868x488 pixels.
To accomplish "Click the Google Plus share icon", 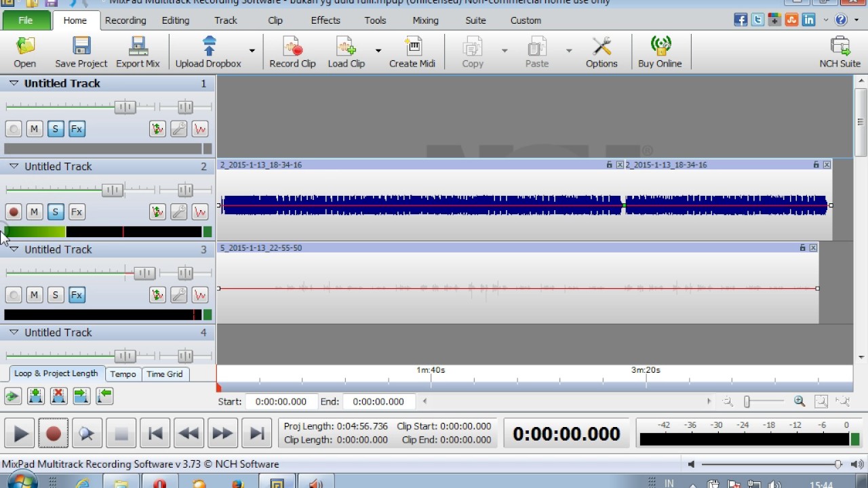I will (774, 20).
